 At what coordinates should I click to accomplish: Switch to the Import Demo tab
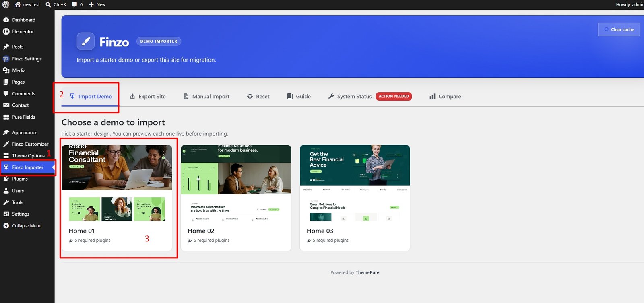tap(91, 97)
